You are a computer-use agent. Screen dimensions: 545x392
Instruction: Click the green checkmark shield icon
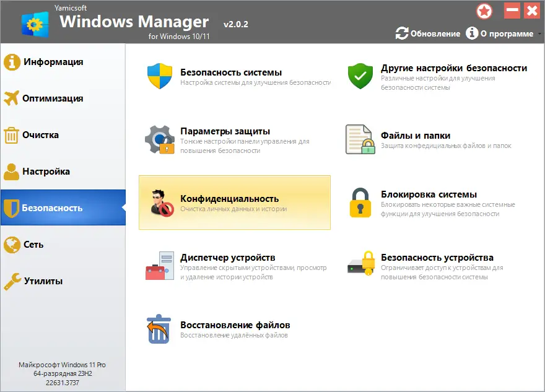pos(360,76)
